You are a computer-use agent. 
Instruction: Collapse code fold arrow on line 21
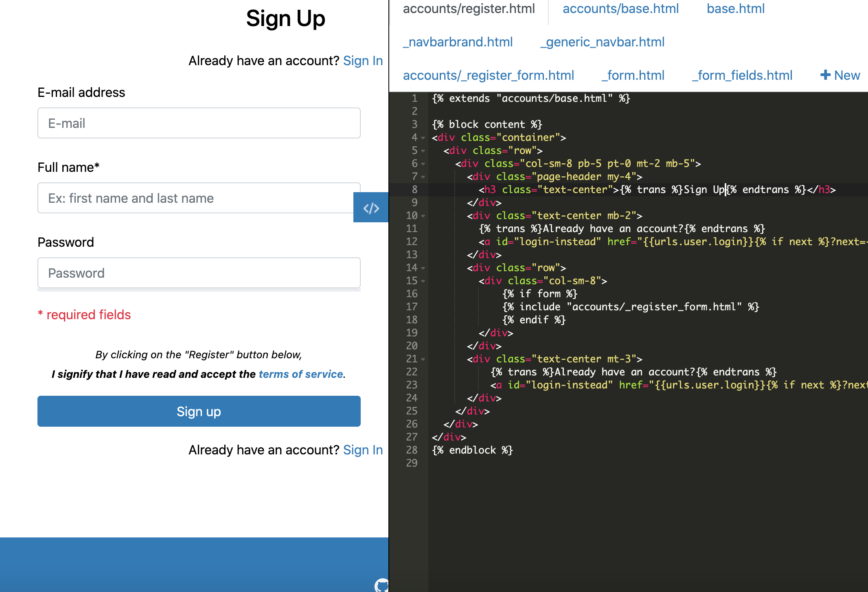pos(423,360)
